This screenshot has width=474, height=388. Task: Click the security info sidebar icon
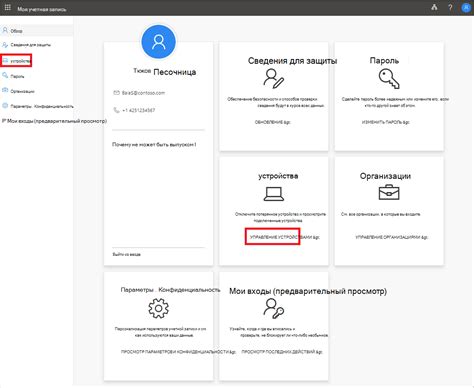pyautogui.click(x=5, y=45)
